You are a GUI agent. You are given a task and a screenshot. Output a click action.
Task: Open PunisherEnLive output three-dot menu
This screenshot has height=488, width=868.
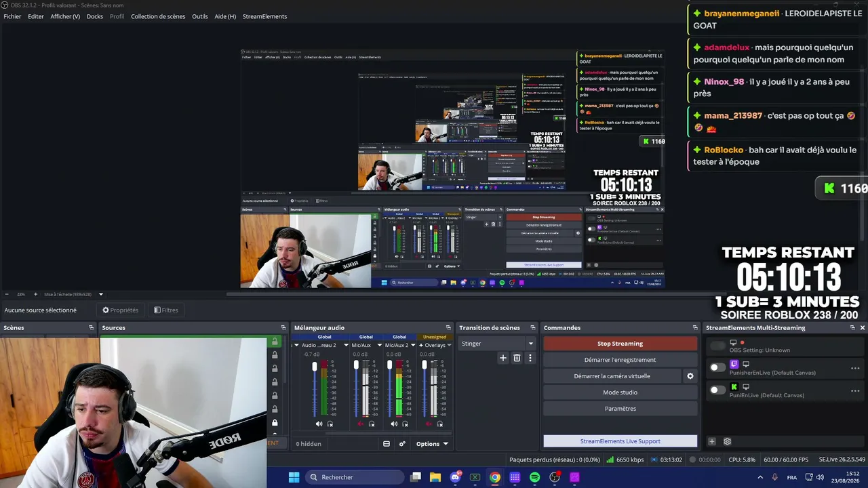(855, 368)
